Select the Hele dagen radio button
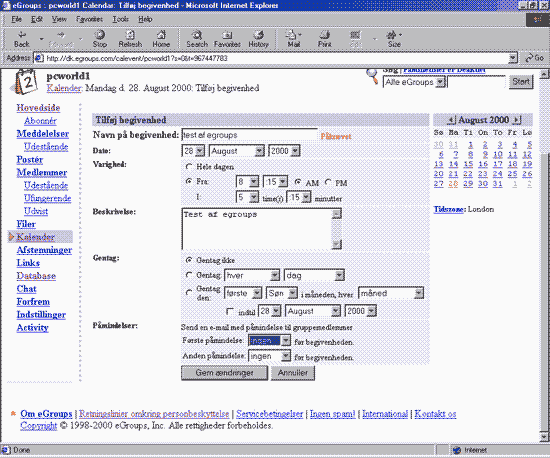 pyautogui.click(x=189, y=167)
